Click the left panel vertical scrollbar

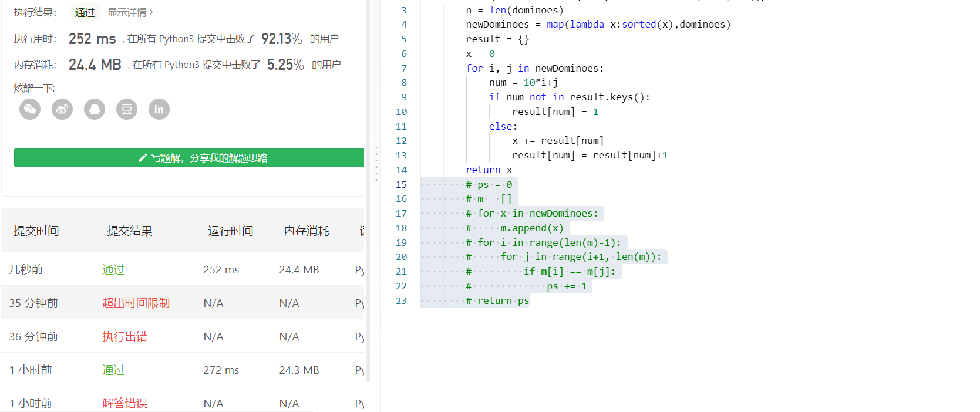click(x=368, y=191)
